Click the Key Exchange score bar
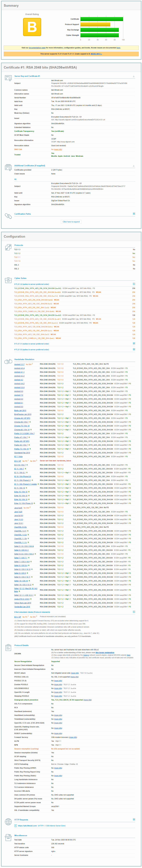The image size is (142, 868). pos(100,30)
